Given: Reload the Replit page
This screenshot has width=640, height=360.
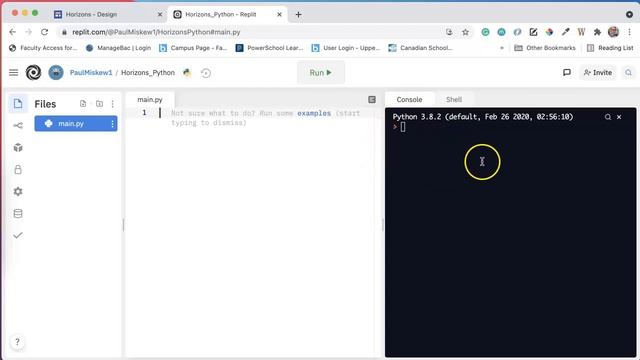Looking at the screenshot, I should click(x=44, y=32).
